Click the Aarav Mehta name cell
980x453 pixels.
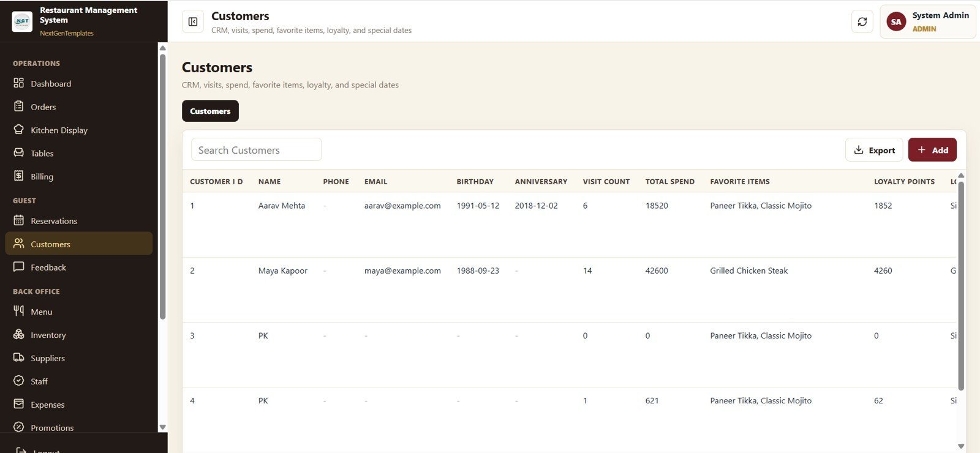(282, 206)
